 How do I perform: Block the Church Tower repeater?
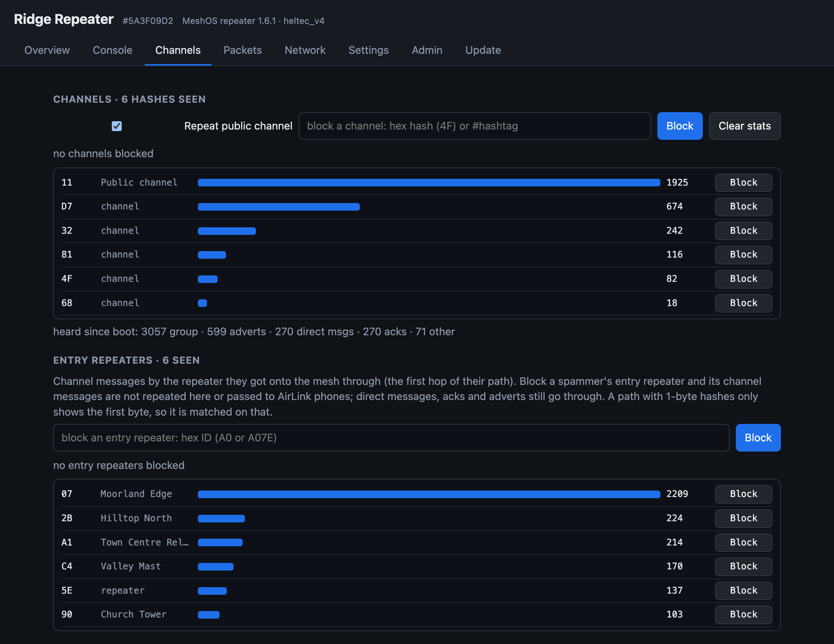(x=743, y=614)
